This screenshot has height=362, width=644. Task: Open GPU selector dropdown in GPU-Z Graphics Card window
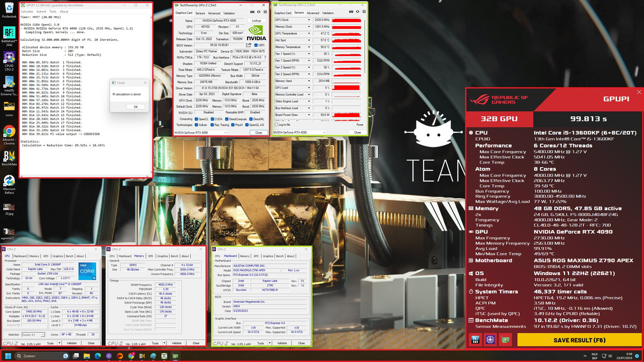pos(200,133)
